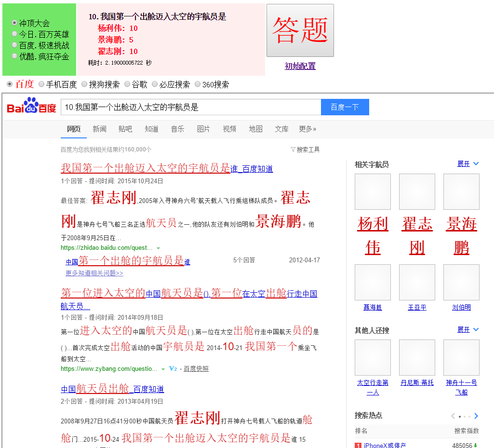This screenshot has width=494, height=448.
Task: Expand the 其他人还搜 section via 展开
Action: [468, 329]
